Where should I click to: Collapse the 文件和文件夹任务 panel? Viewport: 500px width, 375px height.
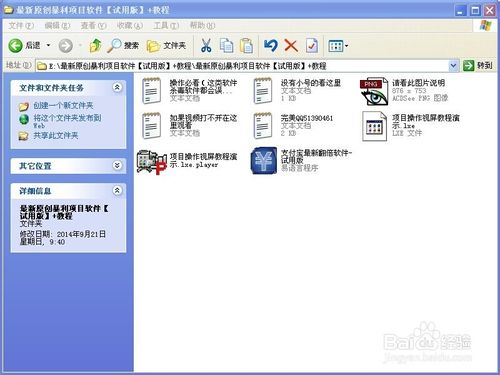pos(117,87)
